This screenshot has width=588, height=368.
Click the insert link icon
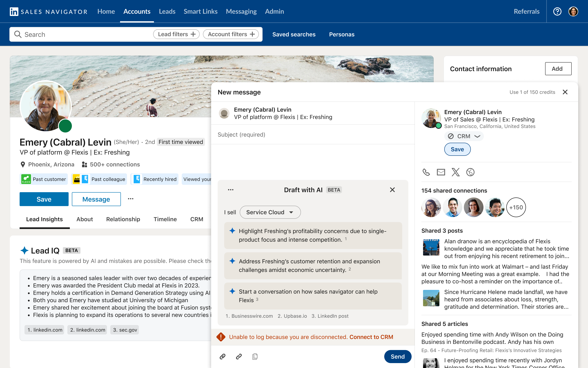239,357
